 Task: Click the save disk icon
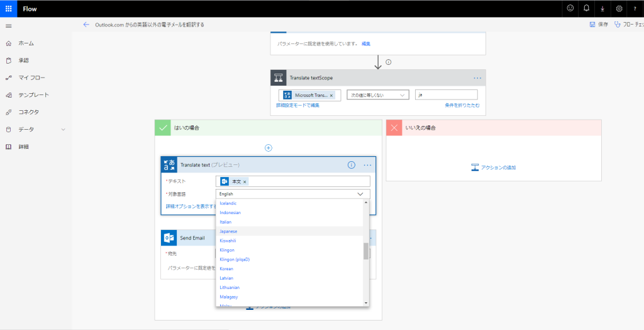coord(592,25)
